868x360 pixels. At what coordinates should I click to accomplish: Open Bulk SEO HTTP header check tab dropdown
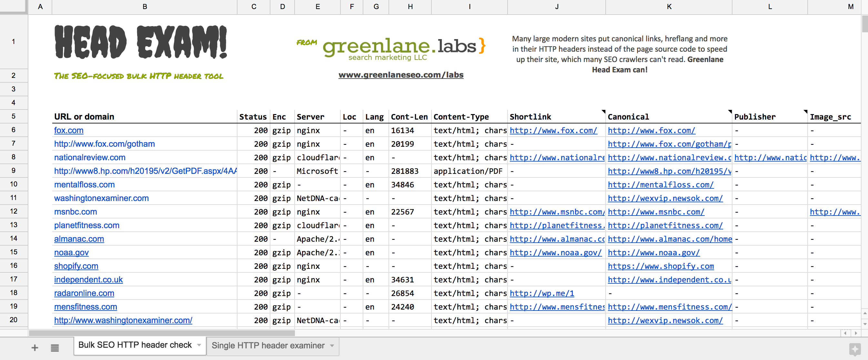click(199, 345)
